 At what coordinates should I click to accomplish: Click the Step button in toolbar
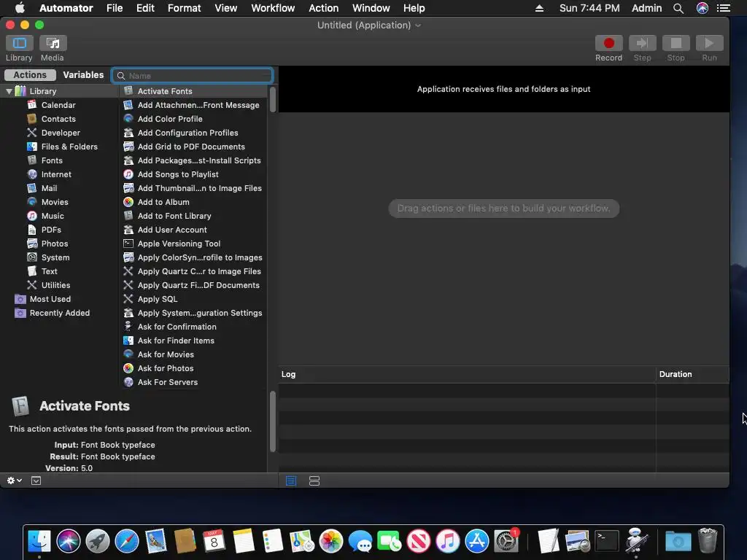[x=642, y=43]
